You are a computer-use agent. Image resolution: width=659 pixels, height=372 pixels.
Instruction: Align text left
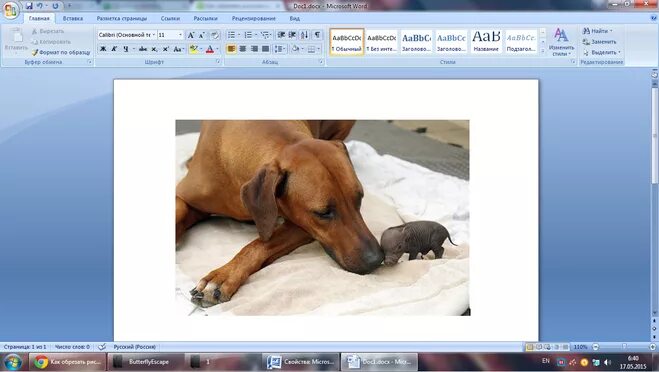tap(231, 49)
